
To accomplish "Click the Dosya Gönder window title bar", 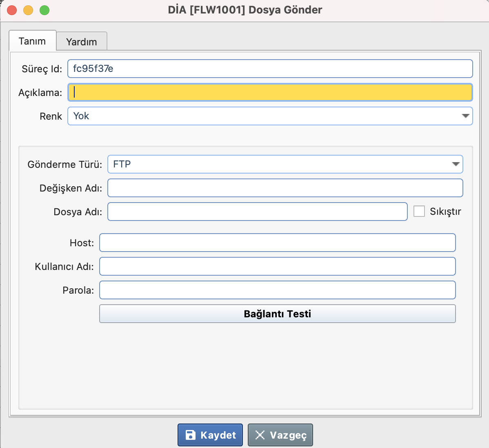I will point(245,10).
